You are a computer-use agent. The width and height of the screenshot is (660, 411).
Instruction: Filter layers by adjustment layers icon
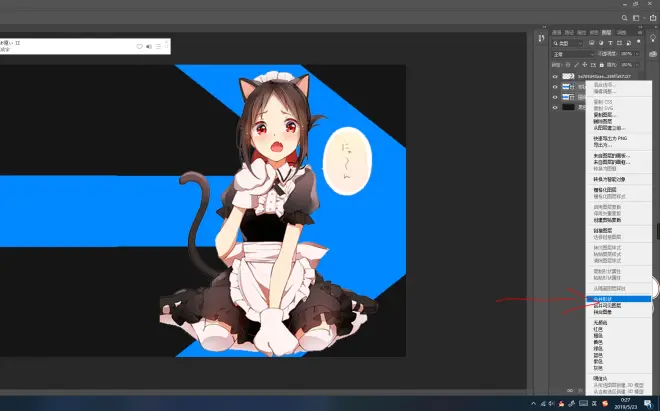(x=601, y=43)
